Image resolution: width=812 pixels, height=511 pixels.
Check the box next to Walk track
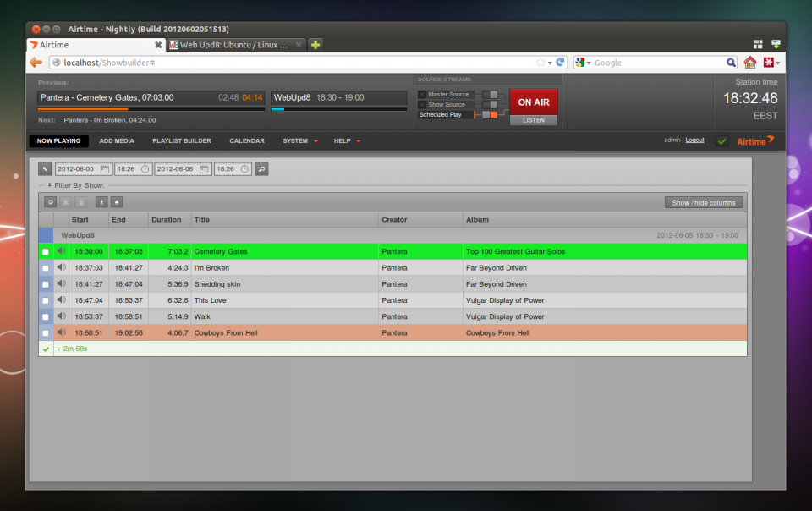pyautogui.click(x=46, y=316)
